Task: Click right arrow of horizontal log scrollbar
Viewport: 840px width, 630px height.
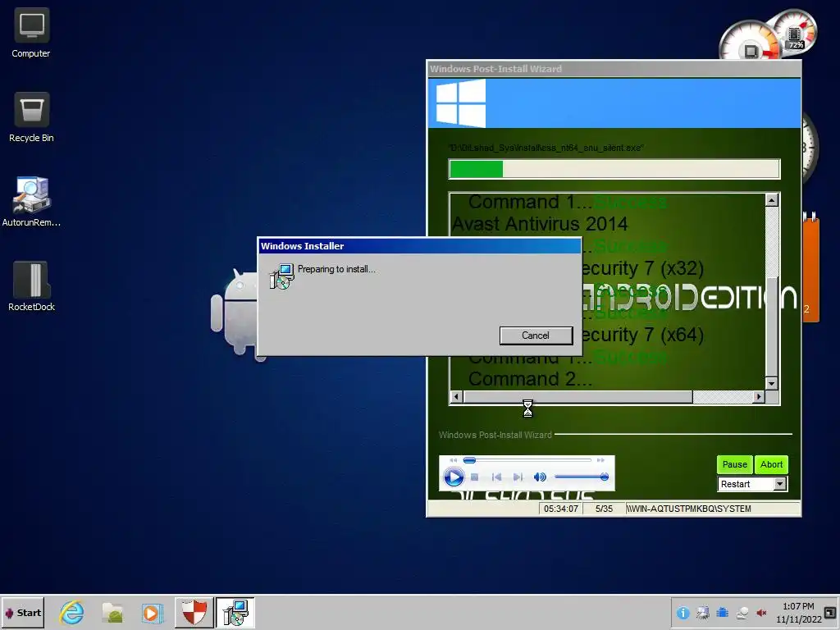Action: coord(759,397)
